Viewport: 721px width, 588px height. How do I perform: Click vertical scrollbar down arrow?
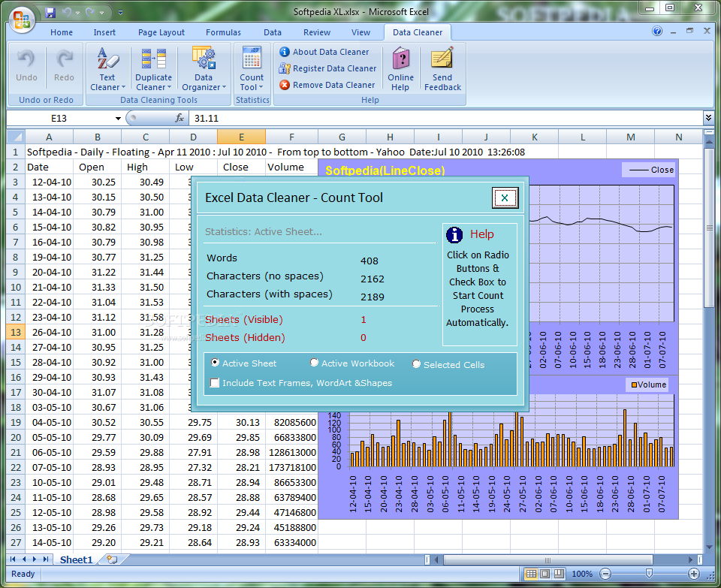(x=708, y=547)
